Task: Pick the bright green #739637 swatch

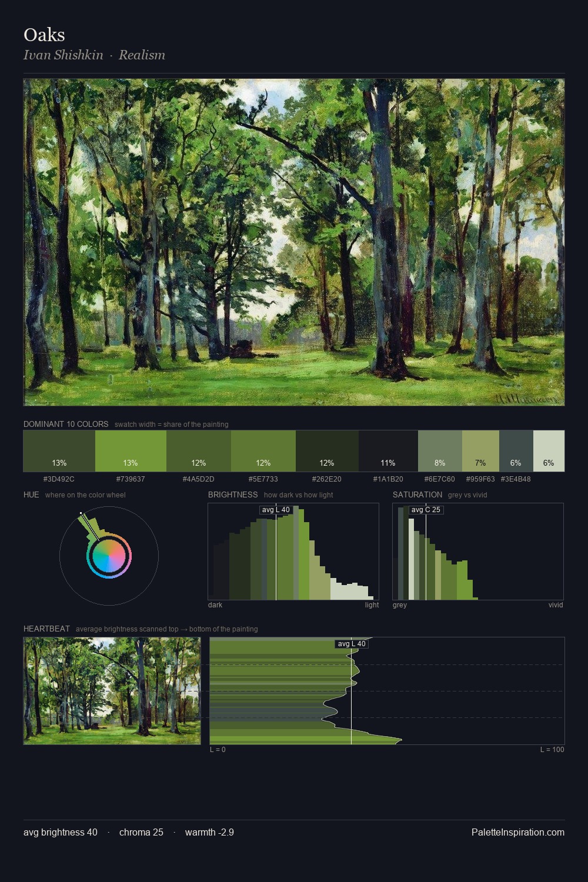Action: [x=131, y=451]
